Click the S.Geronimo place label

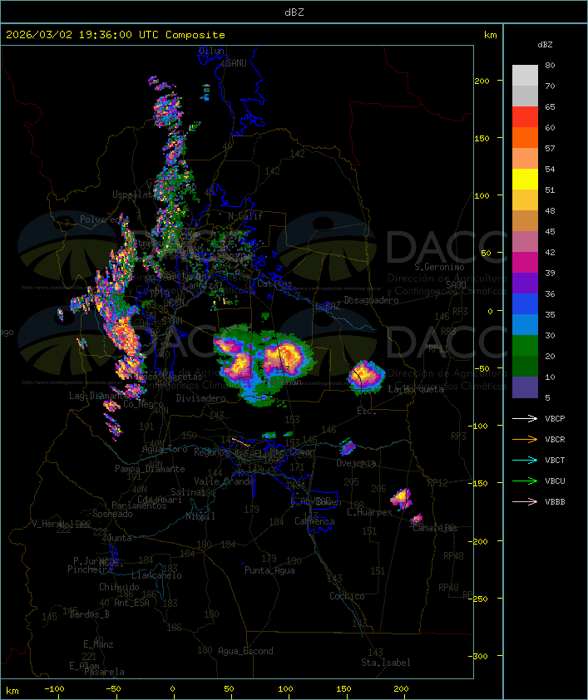[x=439, y=267]
